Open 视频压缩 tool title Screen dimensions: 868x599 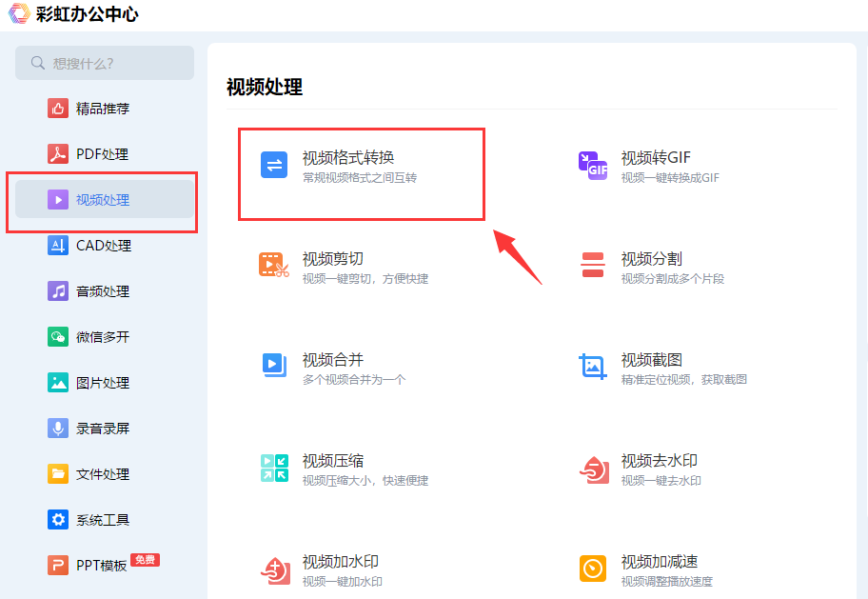333,461
